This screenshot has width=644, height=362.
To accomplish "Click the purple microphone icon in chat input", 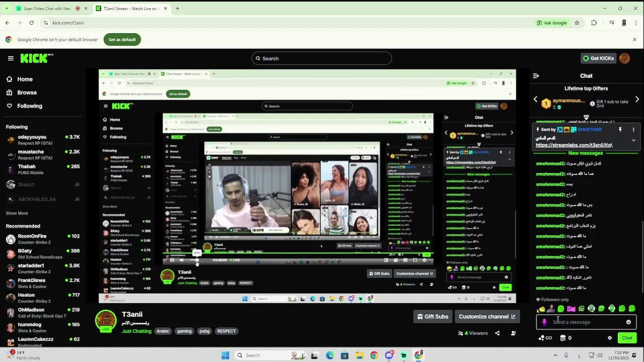I will (x=544, y=322).
